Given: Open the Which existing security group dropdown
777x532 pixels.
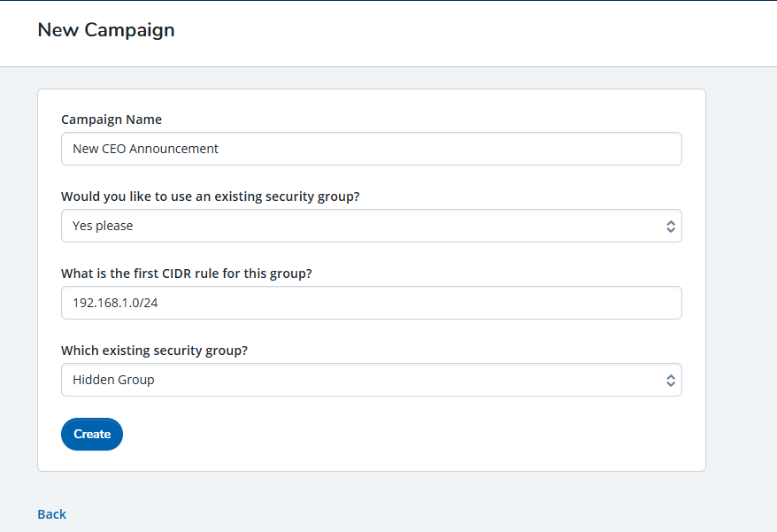Looking at the screenshot, I should 371,380.
